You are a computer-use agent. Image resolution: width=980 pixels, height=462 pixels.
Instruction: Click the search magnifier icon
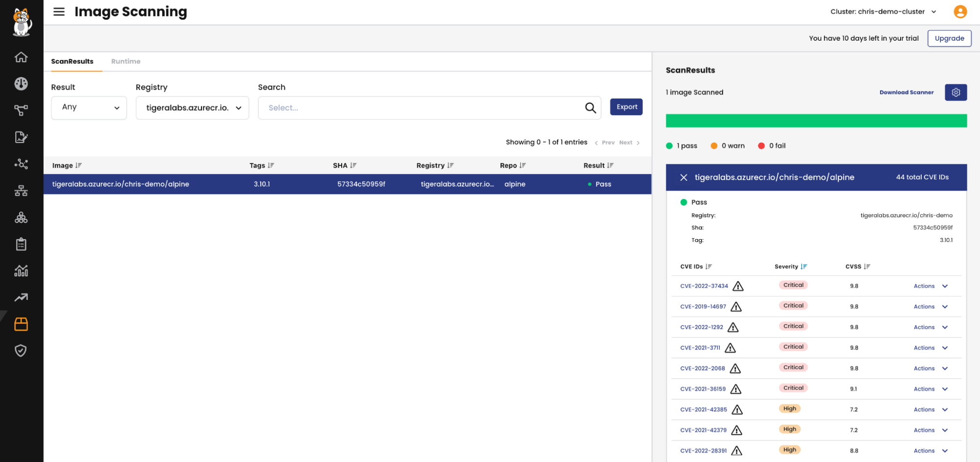pos(590,108)
